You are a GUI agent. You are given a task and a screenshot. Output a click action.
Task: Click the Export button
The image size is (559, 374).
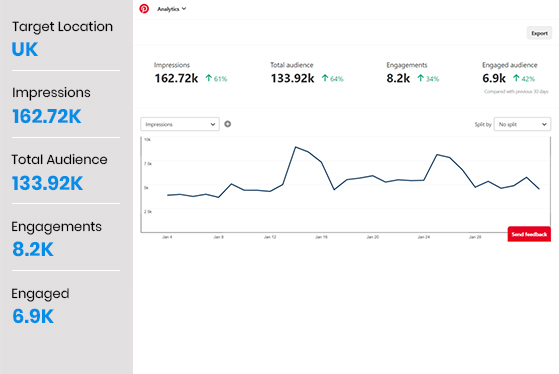[539, 33]
